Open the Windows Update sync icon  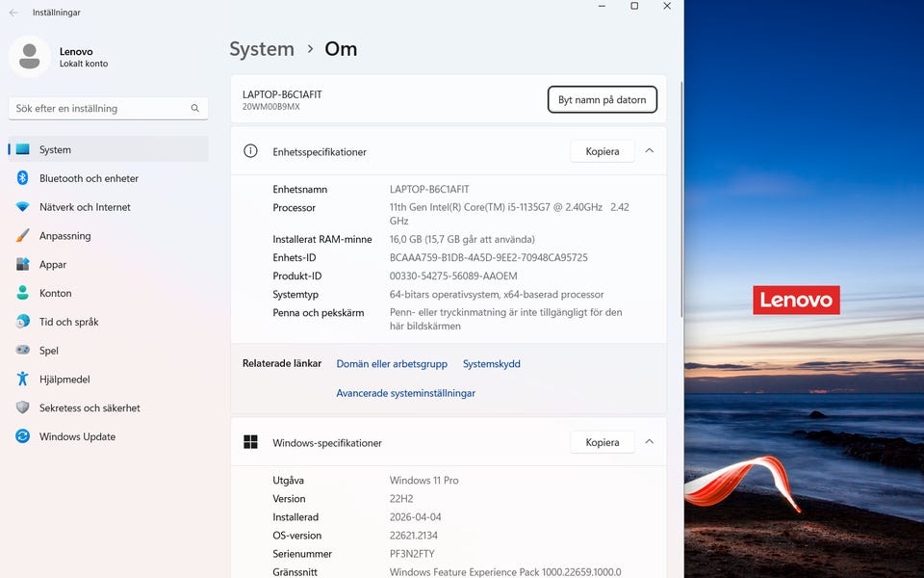(x=22, y=436)
